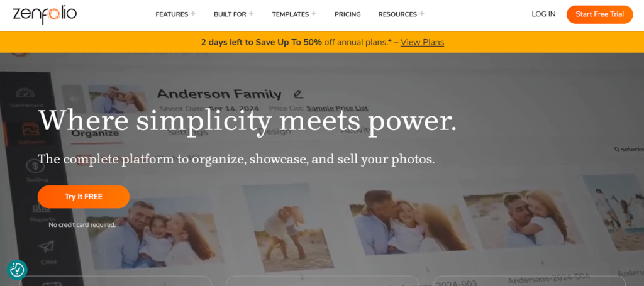
Task: Expand the Templates menu
Action: tap(294, 14)
